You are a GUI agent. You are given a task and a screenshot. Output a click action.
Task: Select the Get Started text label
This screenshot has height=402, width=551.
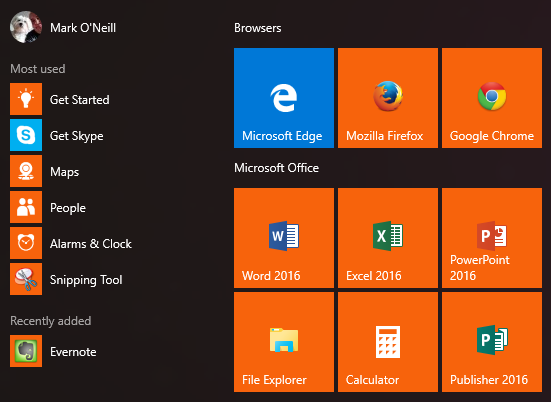(80, 100)
